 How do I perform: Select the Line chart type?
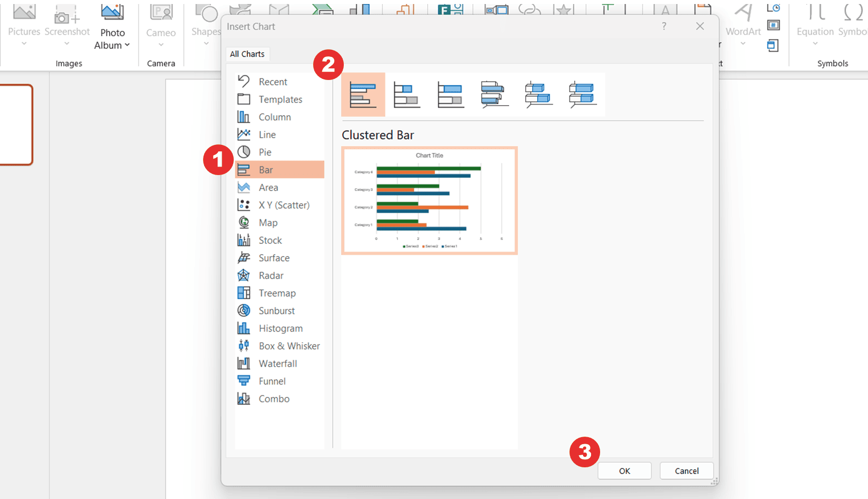click(267, 134)
